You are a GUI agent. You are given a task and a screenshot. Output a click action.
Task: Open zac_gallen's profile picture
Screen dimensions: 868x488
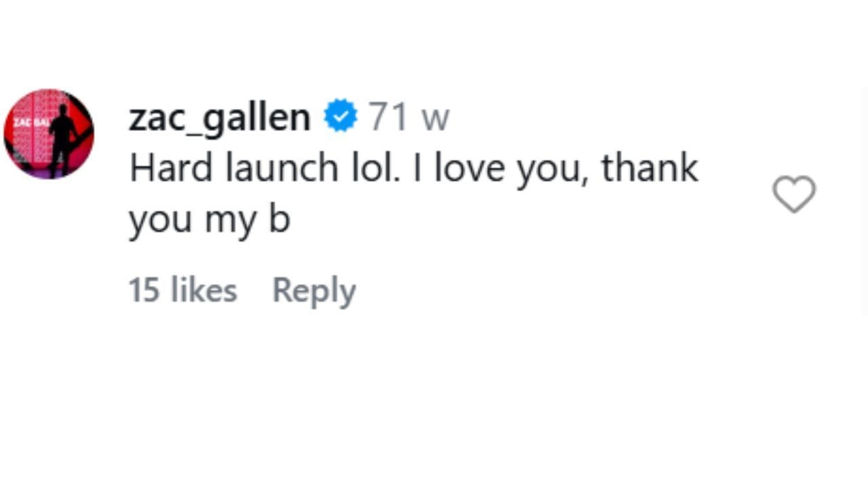click(x=49, y=134)
